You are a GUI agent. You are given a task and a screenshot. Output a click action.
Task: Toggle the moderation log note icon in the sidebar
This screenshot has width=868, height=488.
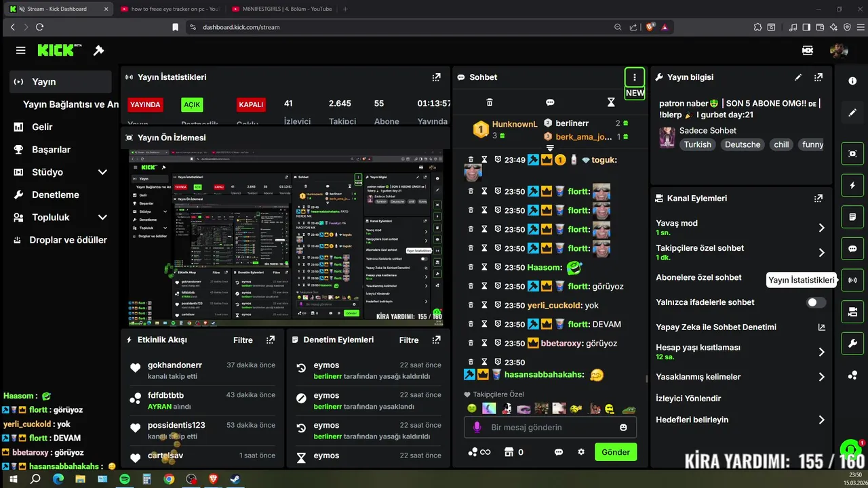click(x=852, y=217)
